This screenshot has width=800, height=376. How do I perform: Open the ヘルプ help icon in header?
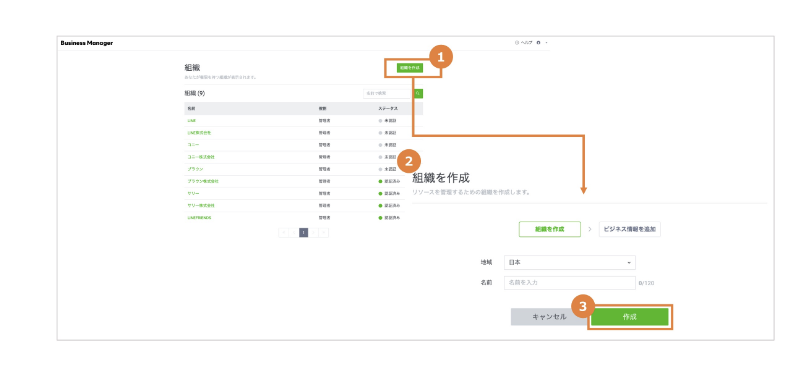coord(517,43)
